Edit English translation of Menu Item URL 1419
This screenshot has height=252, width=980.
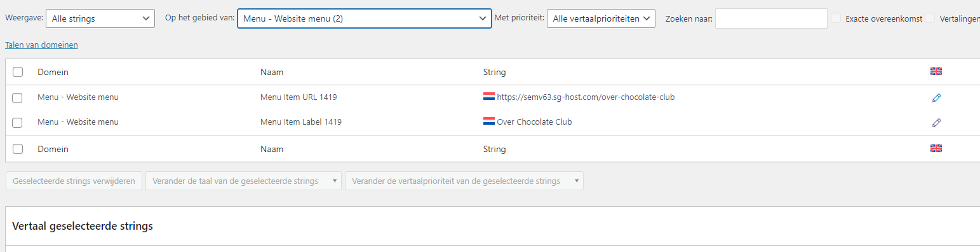pyautogui.click(x=936, y=98)
